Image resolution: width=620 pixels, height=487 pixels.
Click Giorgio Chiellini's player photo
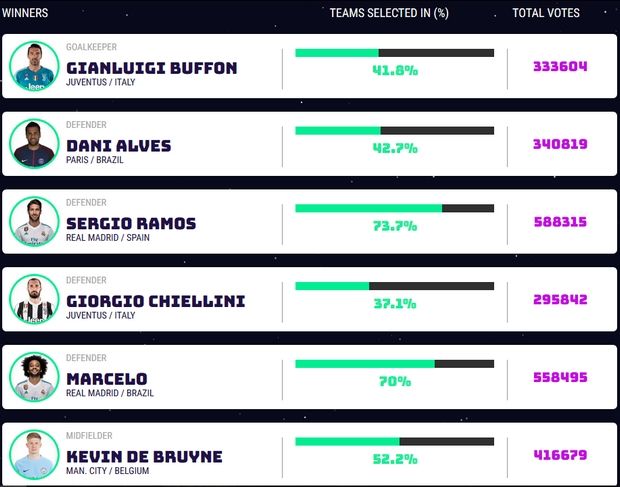34,299
